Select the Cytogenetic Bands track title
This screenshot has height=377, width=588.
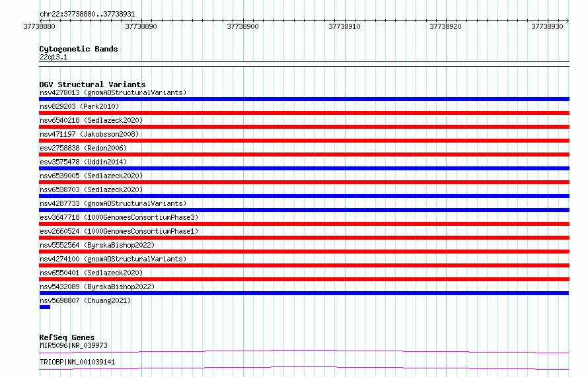pyautogui.click(x=79, y=49)
